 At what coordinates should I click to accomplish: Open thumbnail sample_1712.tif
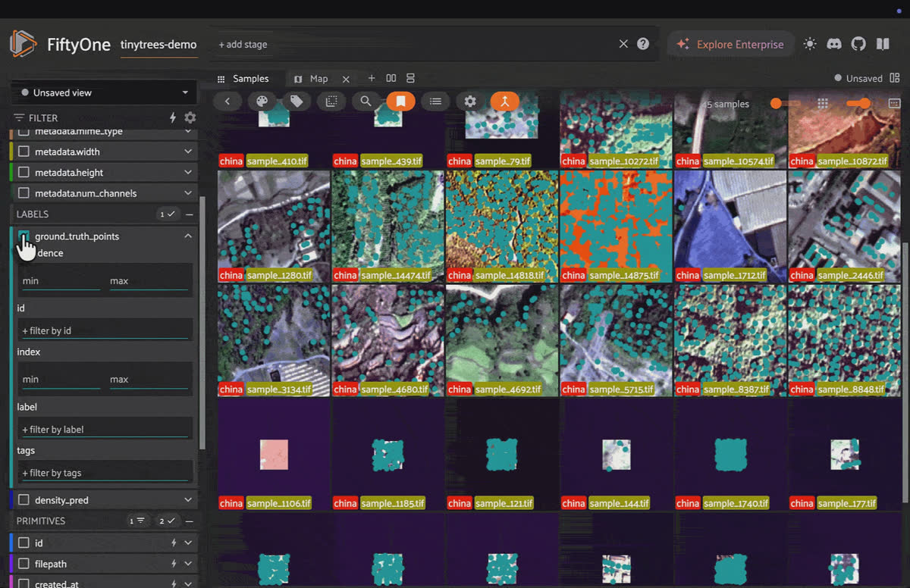[730, 226]
